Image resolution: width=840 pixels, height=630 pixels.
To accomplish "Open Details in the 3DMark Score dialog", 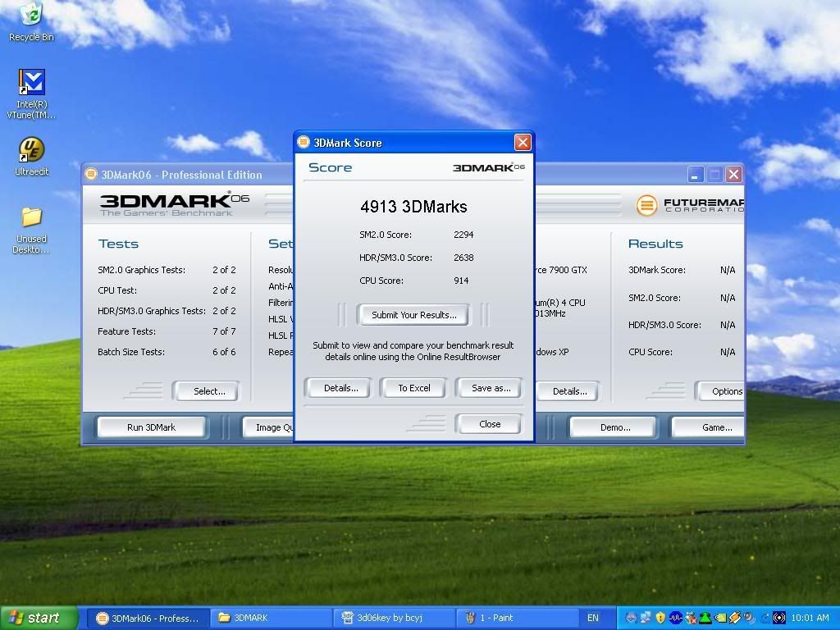I will (340, 388).
